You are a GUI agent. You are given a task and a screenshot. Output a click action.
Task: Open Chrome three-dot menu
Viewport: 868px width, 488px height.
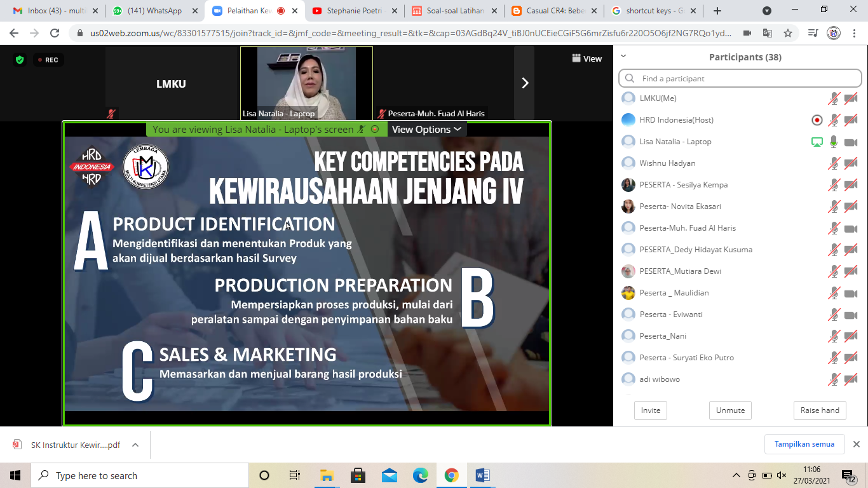(855, 33)
